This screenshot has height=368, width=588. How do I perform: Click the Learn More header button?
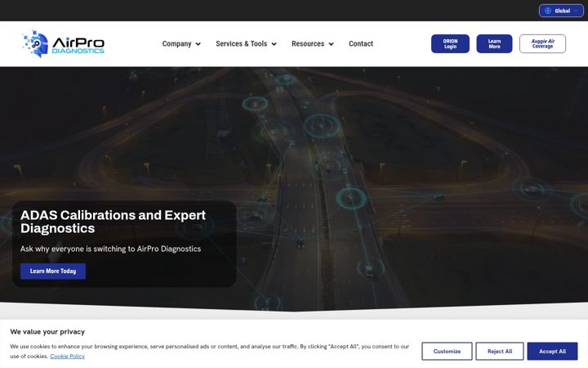tap(494, 44)
